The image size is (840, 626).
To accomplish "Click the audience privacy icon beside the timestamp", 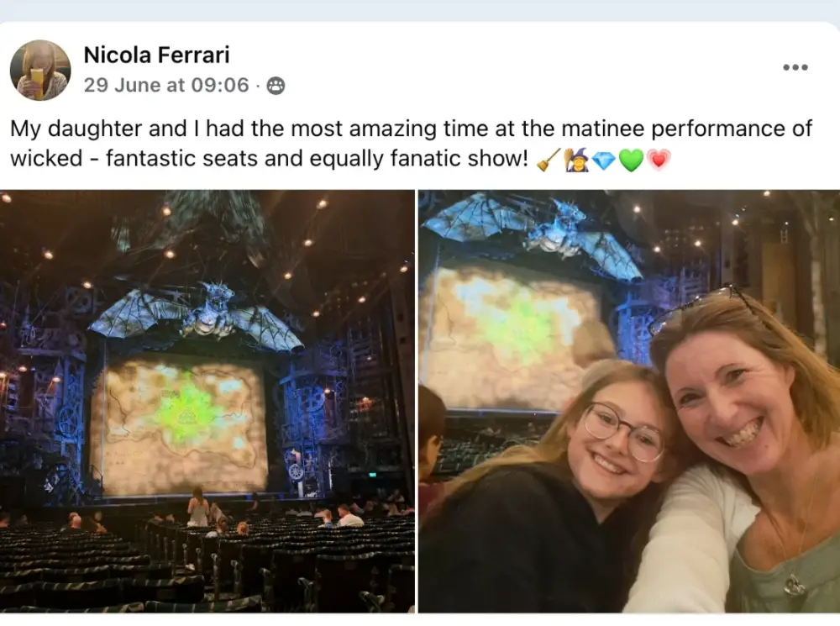I will point(276,86).
